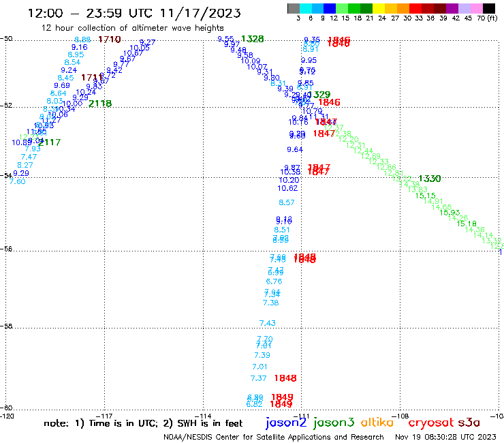
Task: Click the wave height value "9.55"
Action: (225, 39)
